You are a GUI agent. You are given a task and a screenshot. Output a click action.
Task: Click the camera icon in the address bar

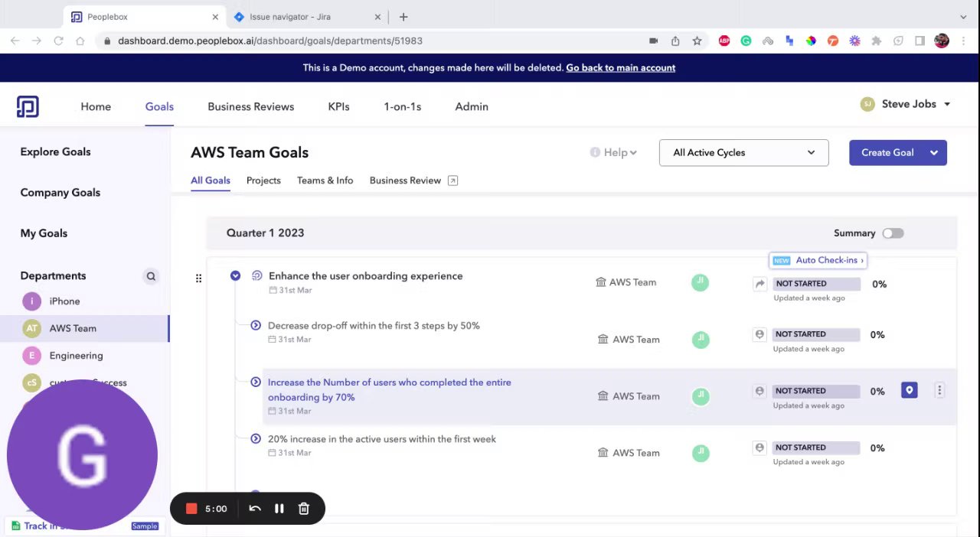coord(653,41)
